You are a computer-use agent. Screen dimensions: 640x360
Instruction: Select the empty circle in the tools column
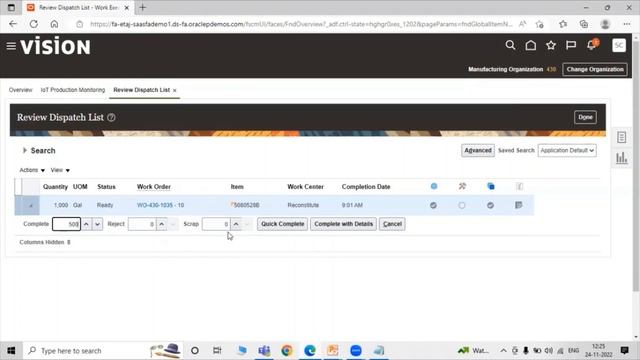462,205
